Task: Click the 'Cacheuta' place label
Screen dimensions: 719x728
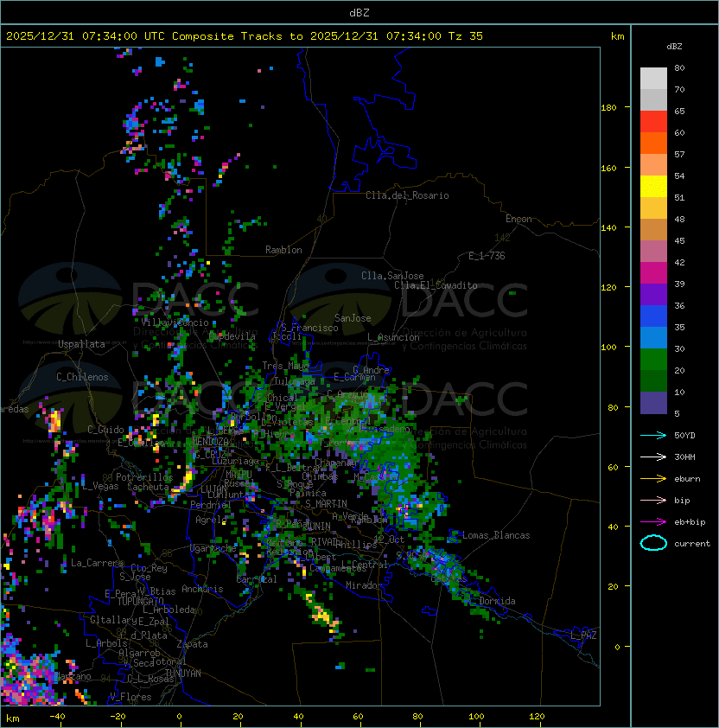Action: point(148,487)
